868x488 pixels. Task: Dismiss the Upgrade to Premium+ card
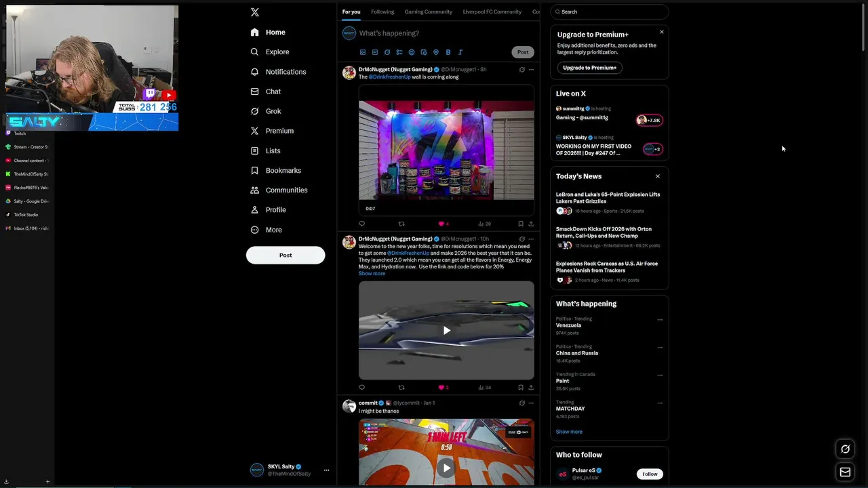tap(662, 32)
